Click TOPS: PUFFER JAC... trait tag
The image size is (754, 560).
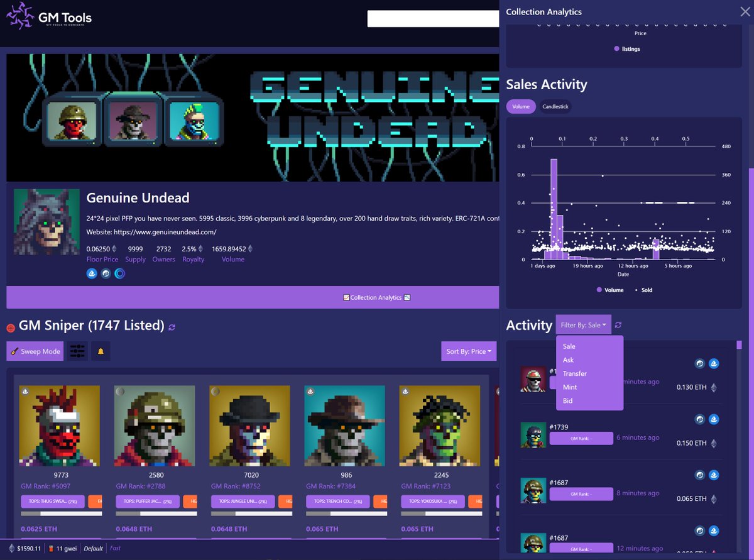tap(148, 502)
